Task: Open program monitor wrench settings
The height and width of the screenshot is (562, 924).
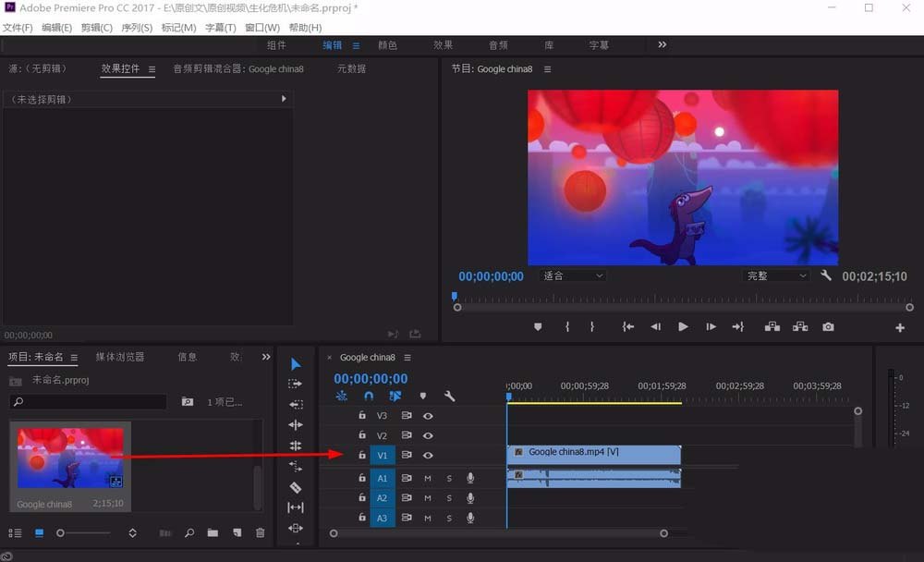Action: click(825, 275)
